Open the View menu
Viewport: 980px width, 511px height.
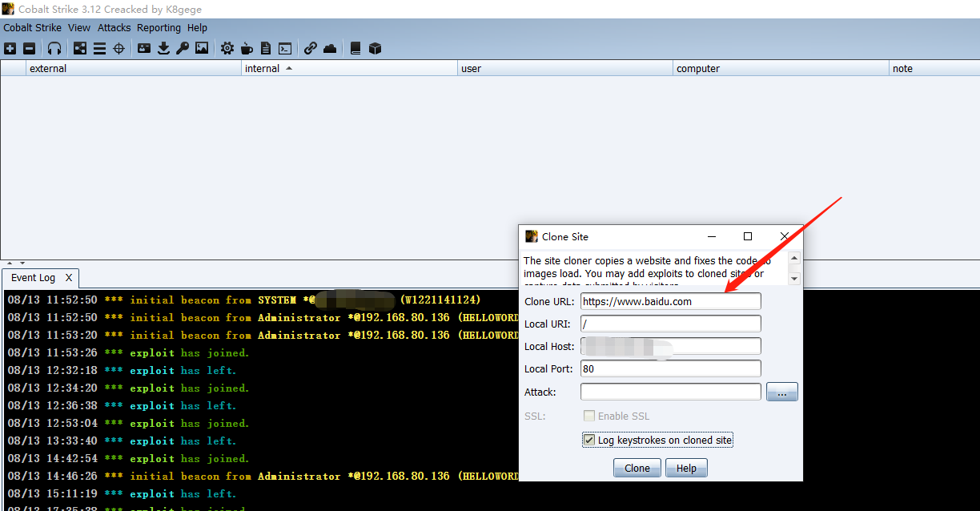tap(79, 28)
